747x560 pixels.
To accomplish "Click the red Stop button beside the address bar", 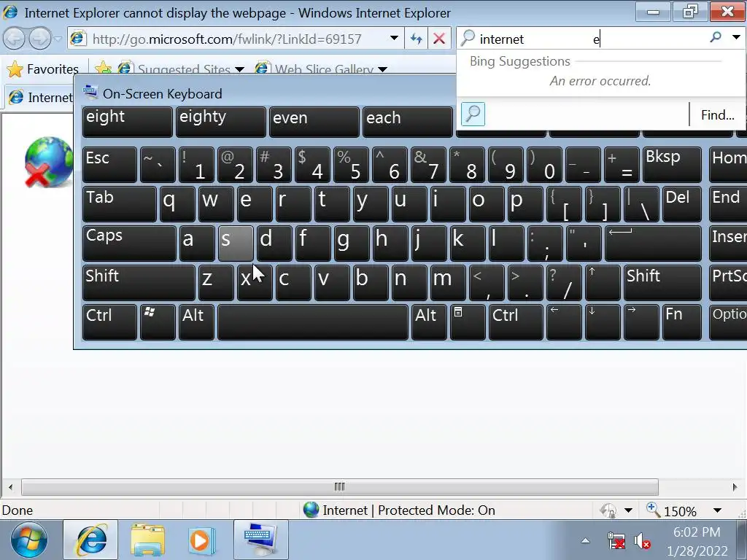I will click(x=439, y=39).
